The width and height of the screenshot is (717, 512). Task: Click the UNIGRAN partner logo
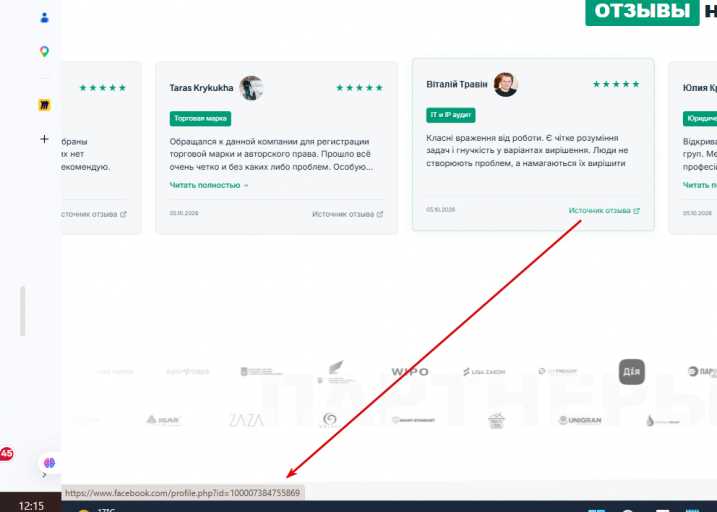(579, 420)
